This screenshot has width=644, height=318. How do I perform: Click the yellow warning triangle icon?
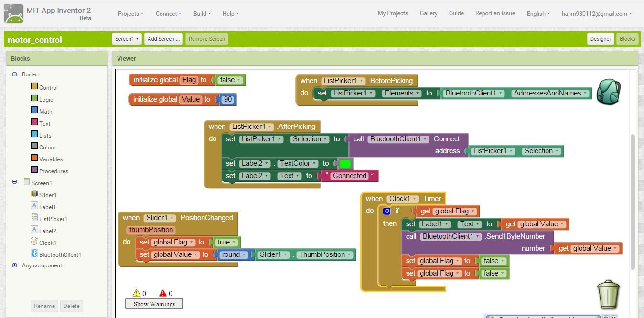[x=137, y=293]
